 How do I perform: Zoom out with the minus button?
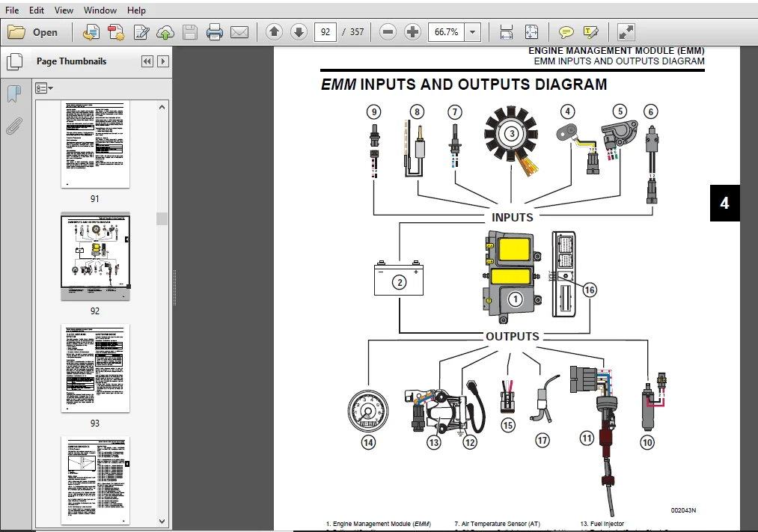[388, 32]
